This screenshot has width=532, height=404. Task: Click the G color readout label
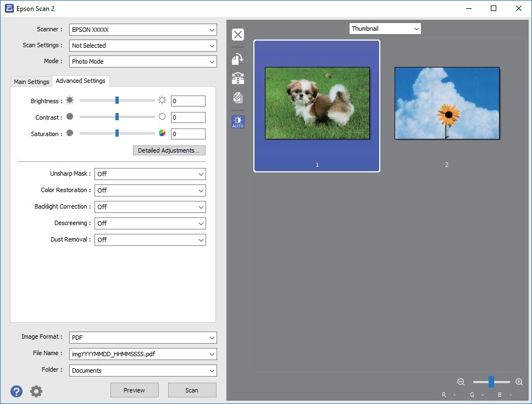pos(472,395)
